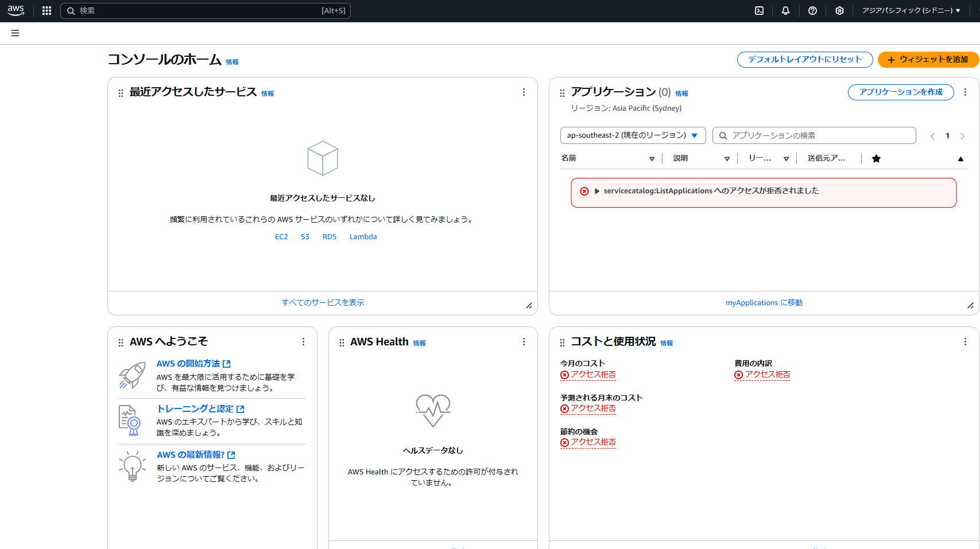Viewport: 980px width, 549px height.
Task: Open the トレーニングと認定 link
Action: [x=200, y=409]
